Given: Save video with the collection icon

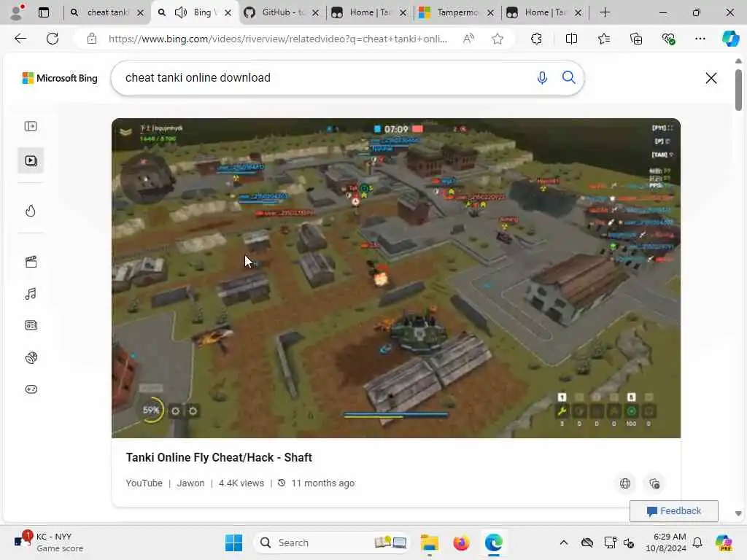Looking at the screenshot, I should point(654,484).
